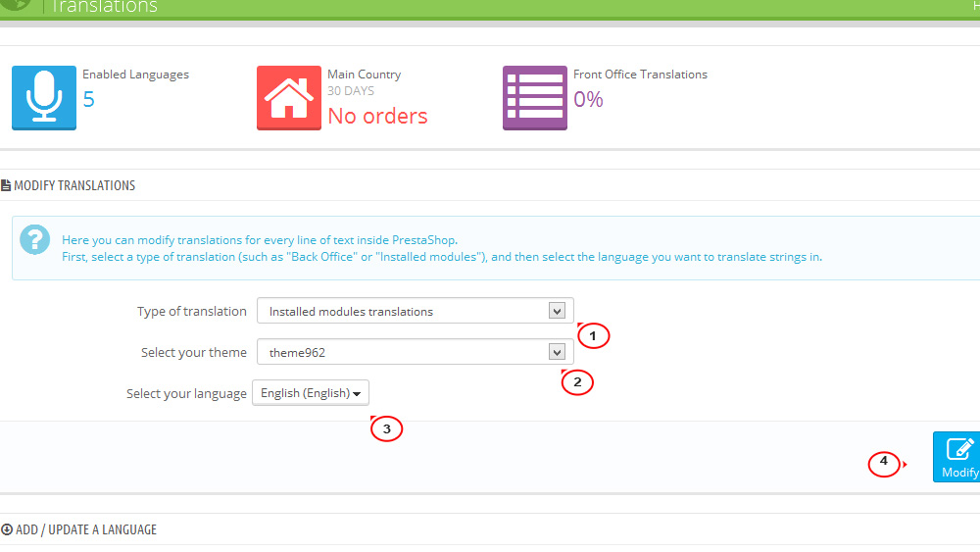The image size is (980, 552).
Task: Click the 'Main Country' label
Action: [x=365, y=75]
